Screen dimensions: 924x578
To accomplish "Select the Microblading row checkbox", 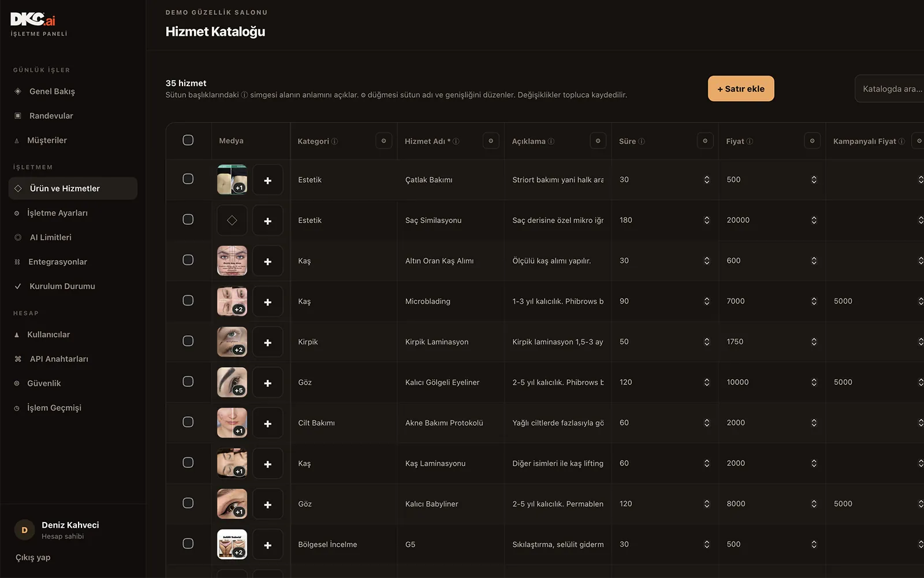I will point(188,300).
